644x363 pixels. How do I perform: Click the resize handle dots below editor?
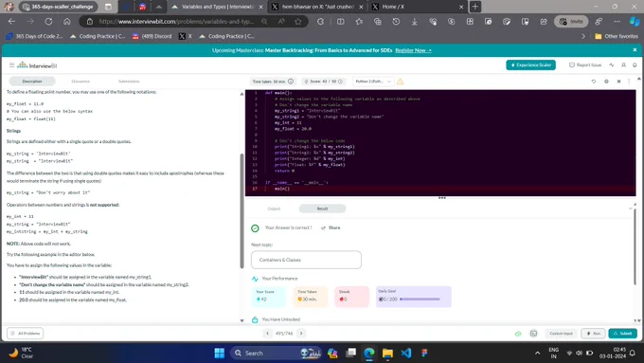tap(441, 198)
